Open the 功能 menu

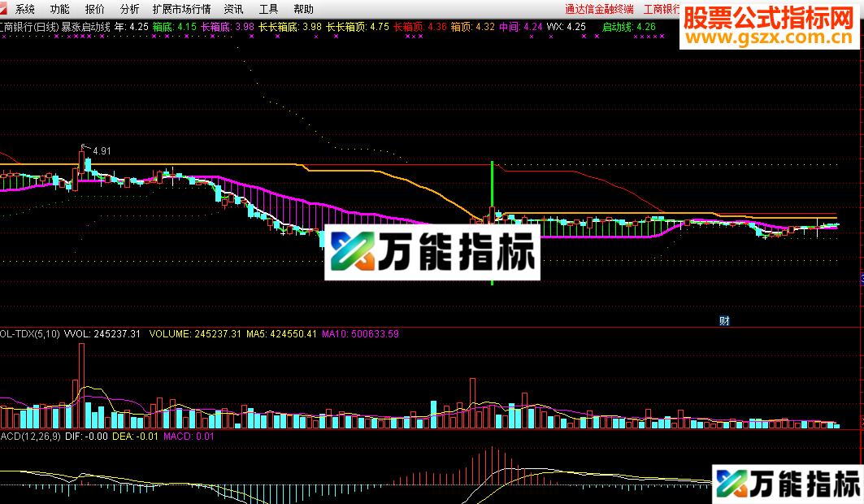pyautogui.click(x=58, y=9)
